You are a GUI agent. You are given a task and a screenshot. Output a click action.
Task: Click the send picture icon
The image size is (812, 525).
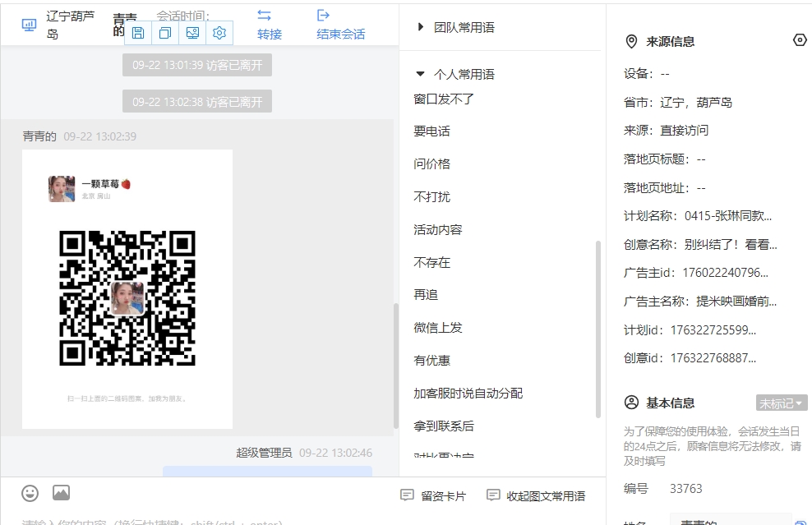point(61,493)
